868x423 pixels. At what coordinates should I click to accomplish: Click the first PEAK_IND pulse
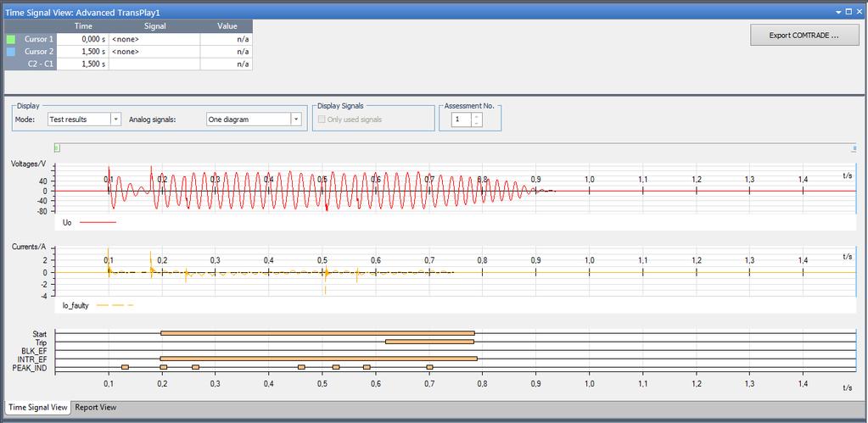pos(125,367)
